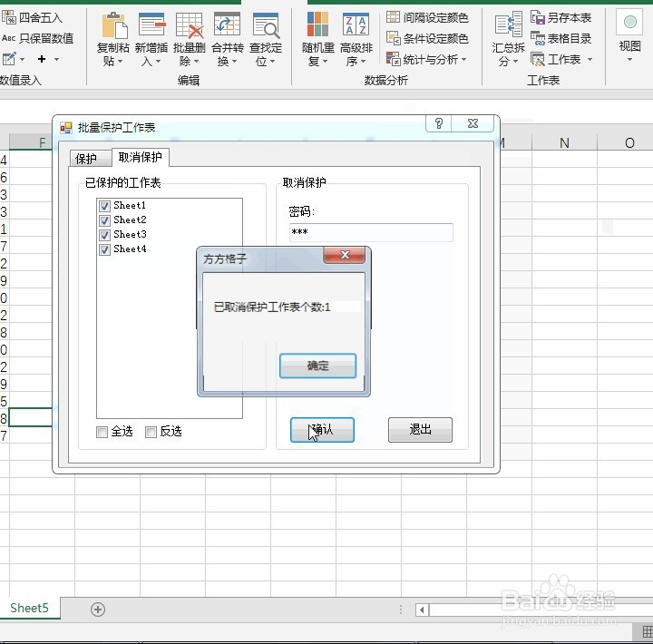Expand the 汇总拆分 dropdown arrow
This screenshot has width=653, height=644.
(515, 62)
